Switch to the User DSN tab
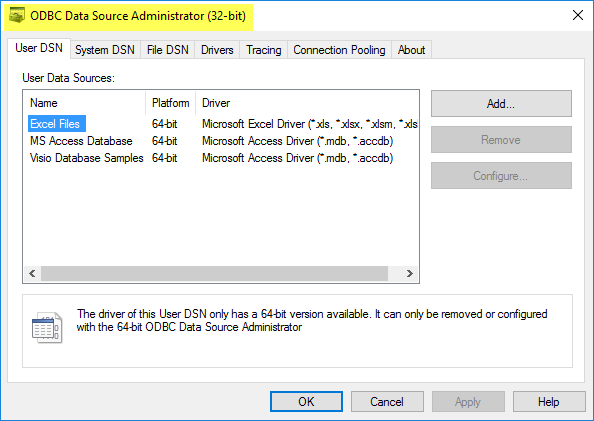Viewport: 594px width, 421px height. click(x=39, y=48)
